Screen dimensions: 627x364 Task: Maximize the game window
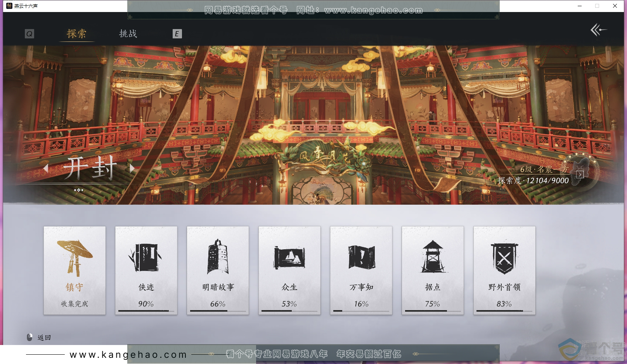click(597, 6)
